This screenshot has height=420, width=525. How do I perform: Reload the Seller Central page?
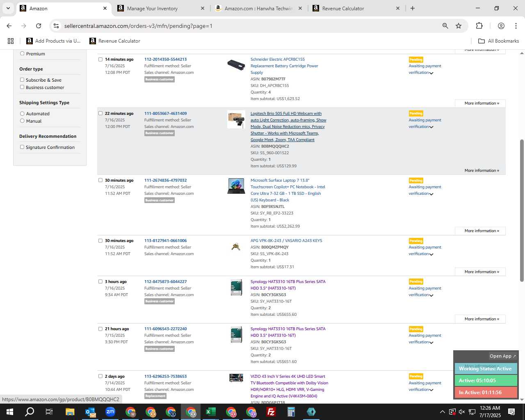click(x=39, y=26)
